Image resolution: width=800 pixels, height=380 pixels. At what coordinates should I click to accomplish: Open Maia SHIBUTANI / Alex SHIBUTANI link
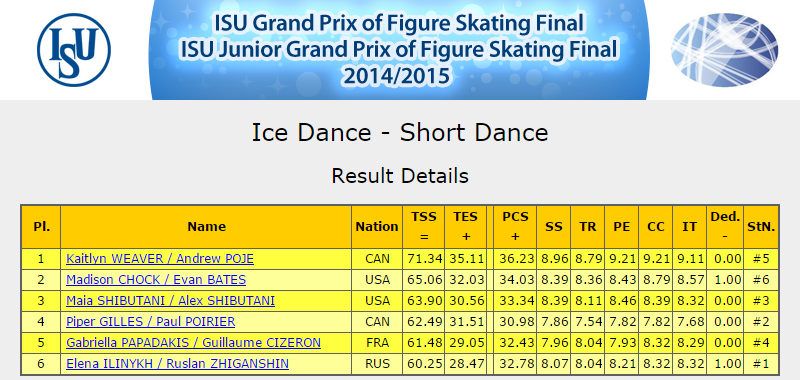point(170,301)
